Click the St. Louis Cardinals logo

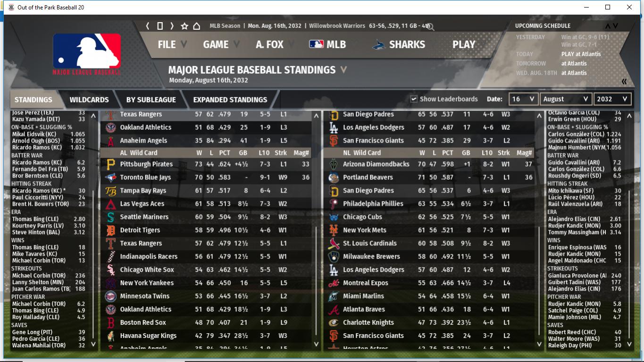334,244
